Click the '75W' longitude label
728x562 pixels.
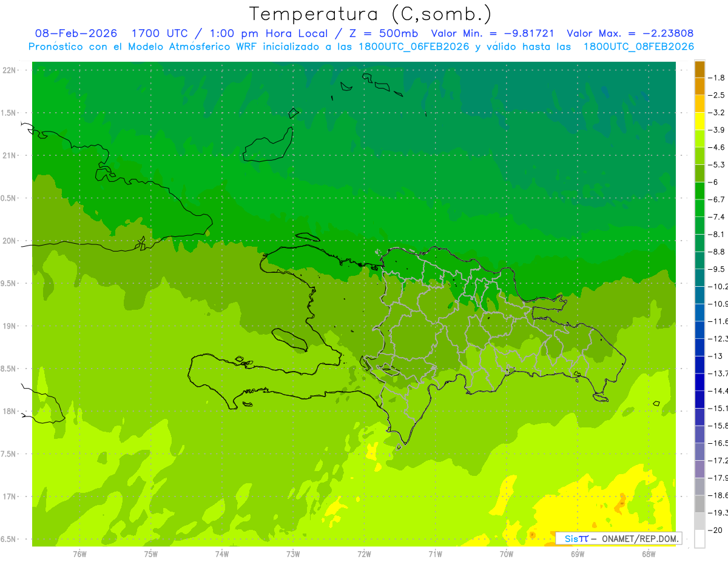point(151,554)
